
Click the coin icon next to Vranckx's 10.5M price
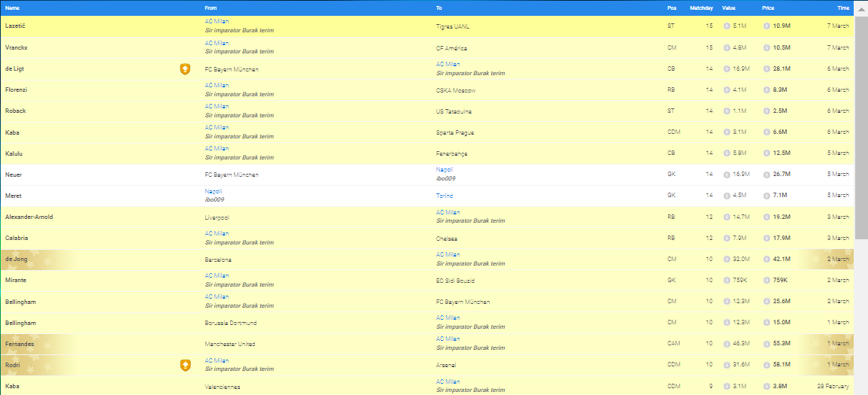[x=766, y=47]
